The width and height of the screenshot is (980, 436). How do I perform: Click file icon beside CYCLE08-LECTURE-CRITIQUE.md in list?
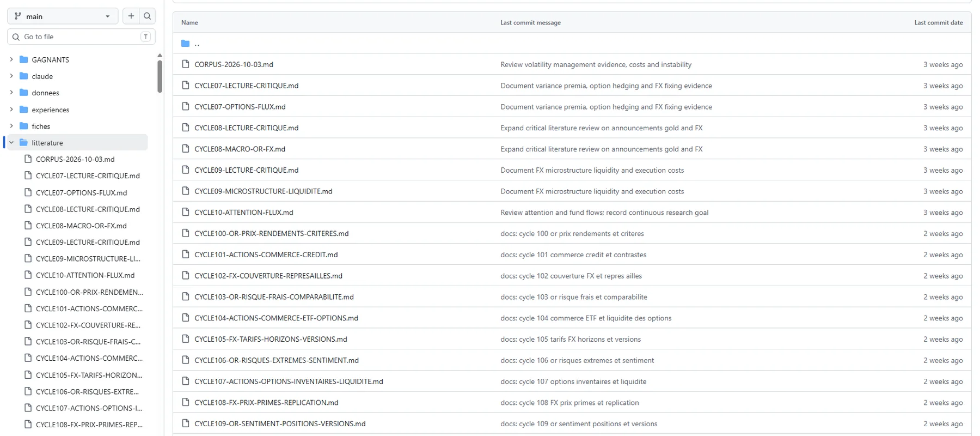[x=186, y=128]
